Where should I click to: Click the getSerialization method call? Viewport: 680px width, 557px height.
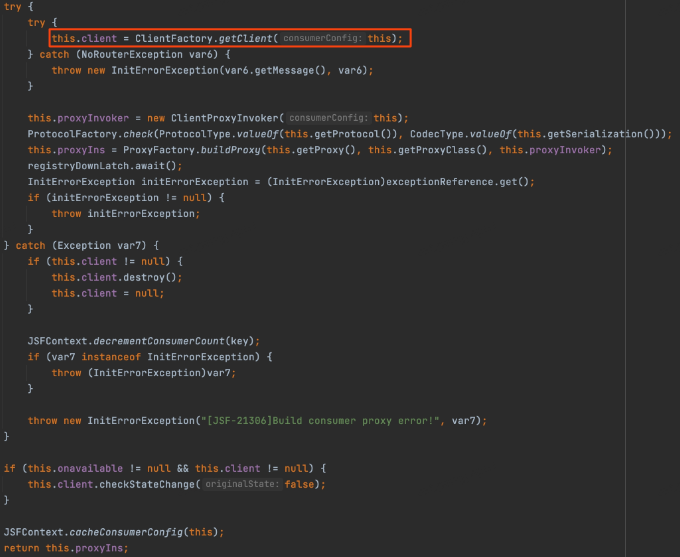pos(595,134)
